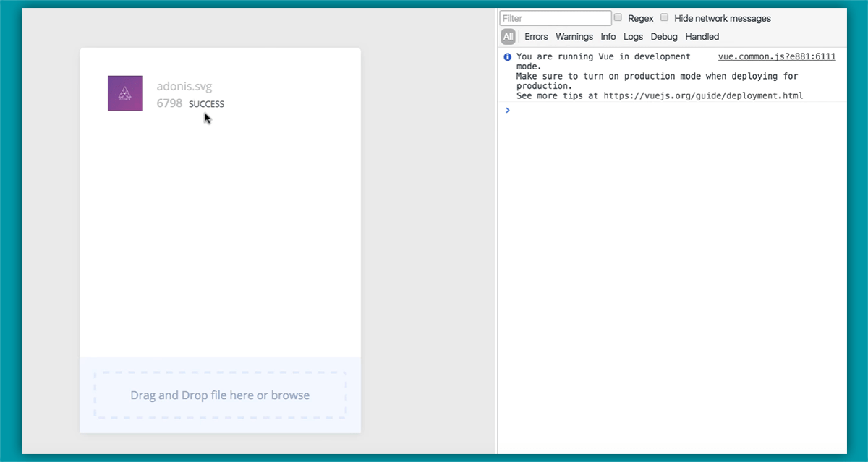
Task: Click the SUCCESS upload status label
Action: click(206, 103)
